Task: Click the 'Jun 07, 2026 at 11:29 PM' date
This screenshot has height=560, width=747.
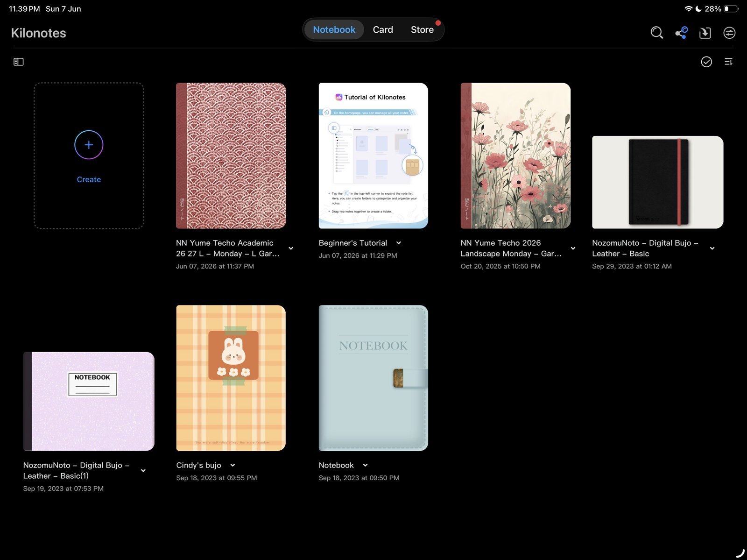Action: tap(358, 255)
